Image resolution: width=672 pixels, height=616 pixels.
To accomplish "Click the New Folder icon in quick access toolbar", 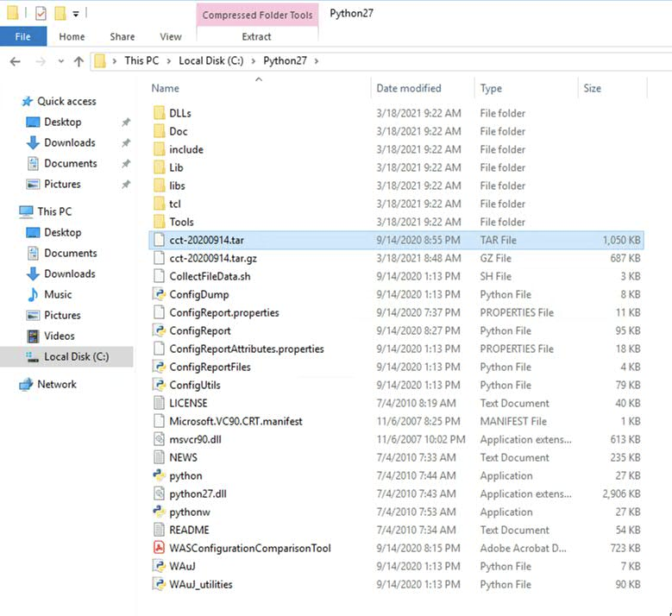I will 60,14.
